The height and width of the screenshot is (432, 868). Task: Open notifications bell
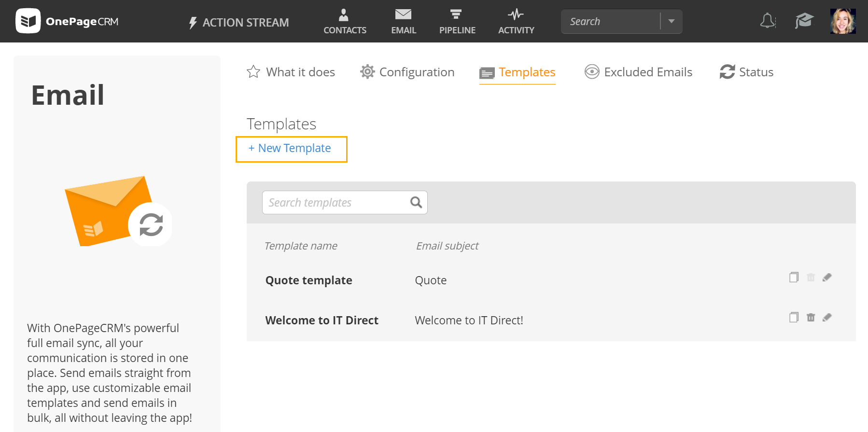coord(768,21)
